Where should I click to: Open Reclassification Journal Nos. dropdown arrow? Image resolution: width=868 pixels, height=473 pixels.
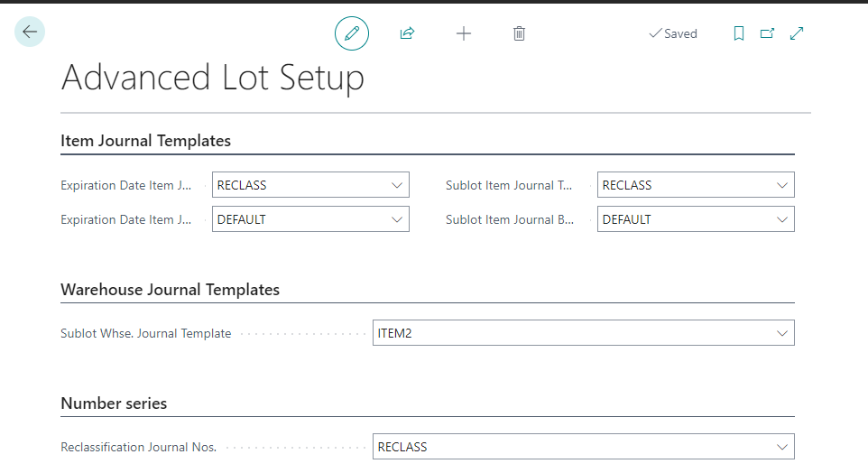coord(782,447)
